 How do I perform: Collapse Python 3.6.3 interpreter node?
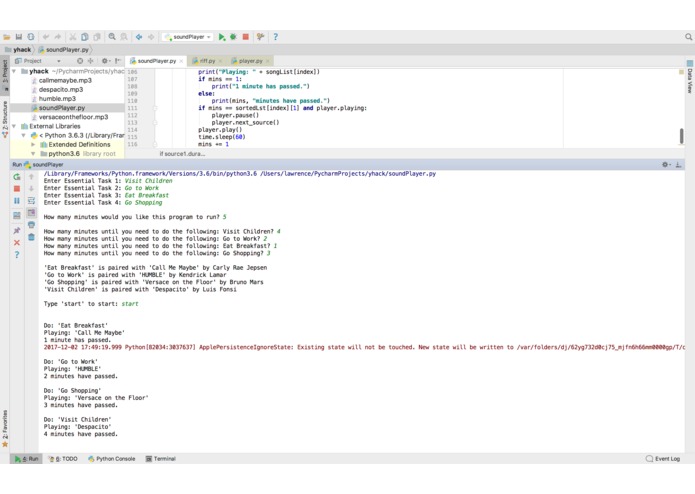point(23,136)
